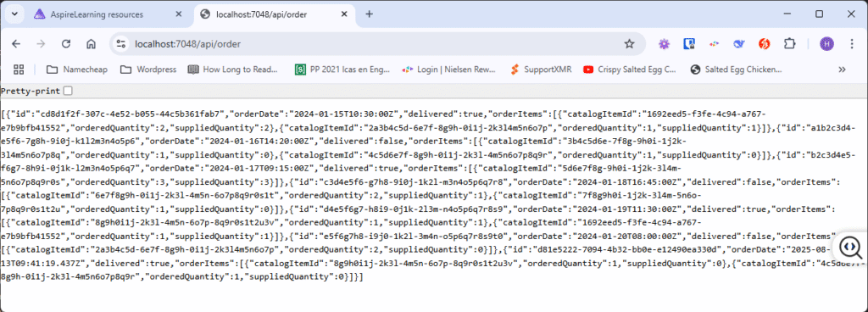Open the Wordpress bookmark folder
The image size is (868, 312).
click(148, 70)
